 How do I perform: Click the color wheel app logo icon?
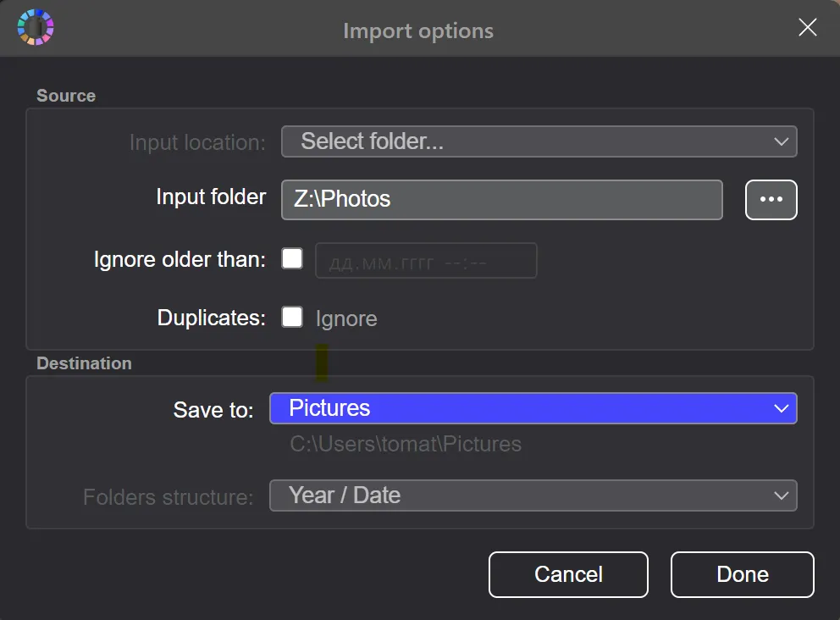[x=36, y=27]
